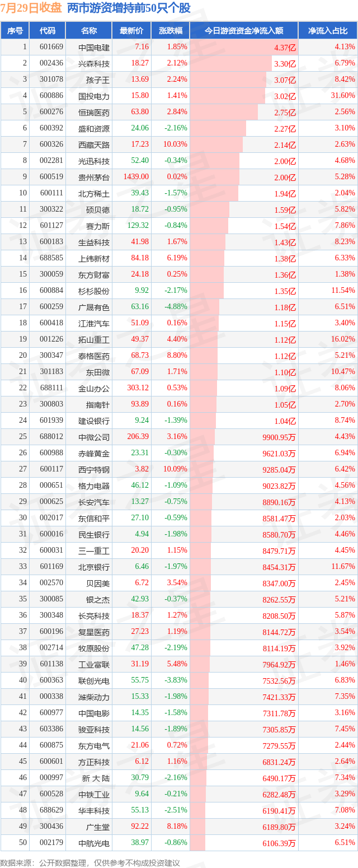Screen dimensions: 358x868
Task: Select stock name 盛和资源
Action: click(94, 129)
